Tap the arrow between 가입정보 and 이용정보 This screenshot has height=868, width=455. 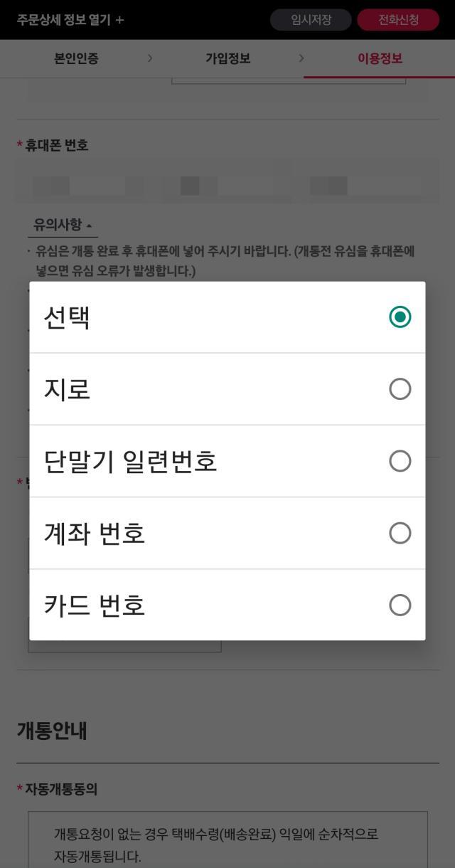pyautogui.click(x=303, y=59)
